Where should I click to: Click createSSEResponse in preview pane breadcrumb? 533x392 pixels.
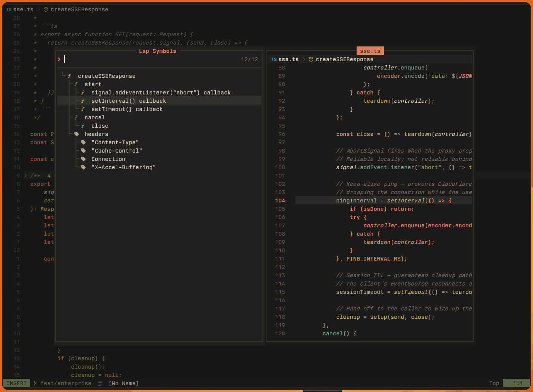pos(345,59)
